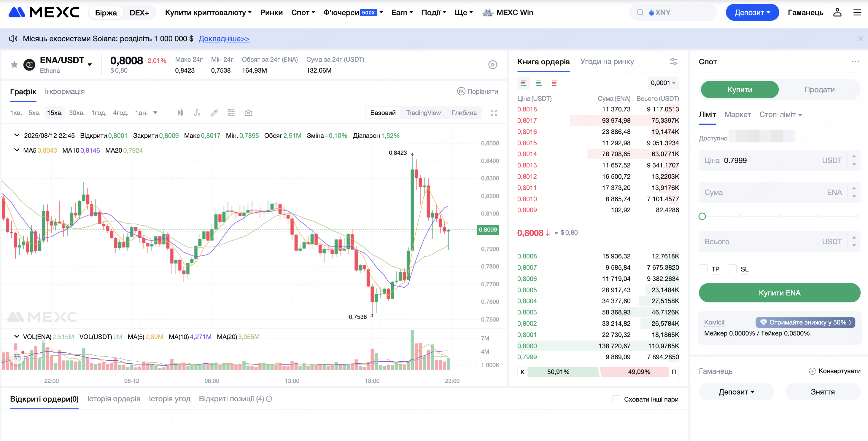Image resolution: width=868 pixels, height=441 pixels.
Task: Switch to the Sell side toggle
Action: (x=819, y=90)
